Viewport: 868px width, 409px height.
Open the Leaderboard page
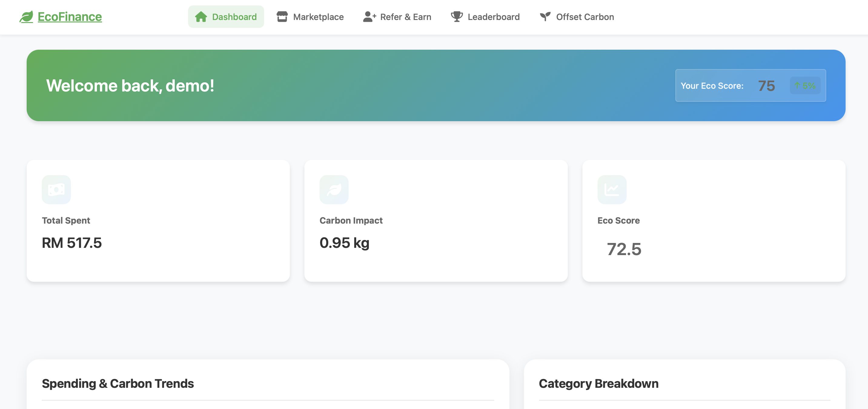485,17
